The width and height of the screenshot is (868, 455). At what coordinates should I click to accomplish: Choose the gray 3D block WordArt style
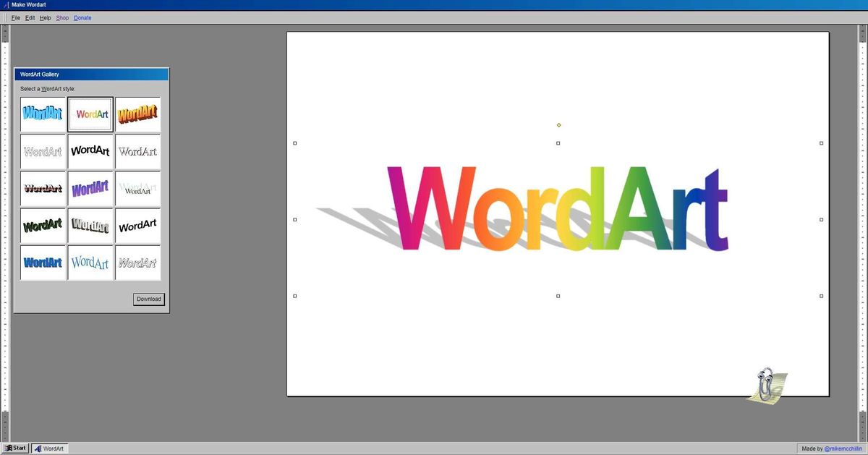pos(90,226)
